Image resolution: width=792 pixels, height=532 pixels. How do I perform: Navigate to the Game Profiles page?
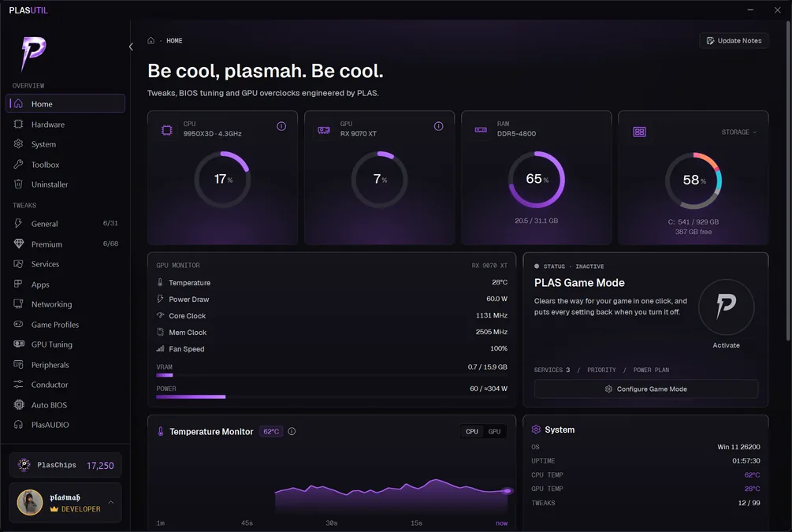pos(65,325)
